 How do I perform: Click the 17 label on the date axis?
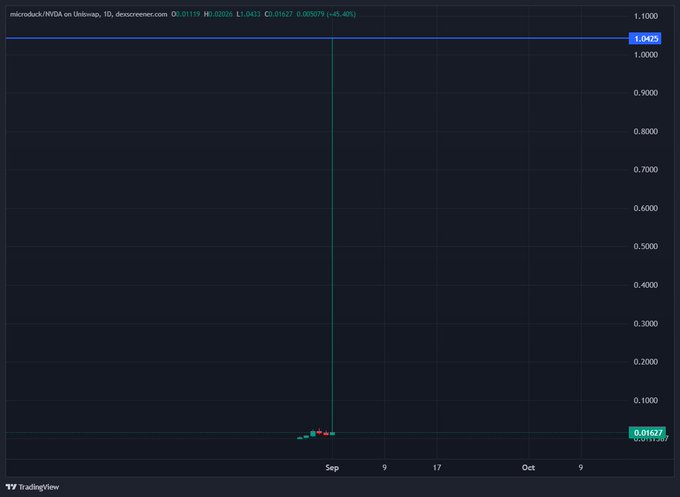(437, 468)
